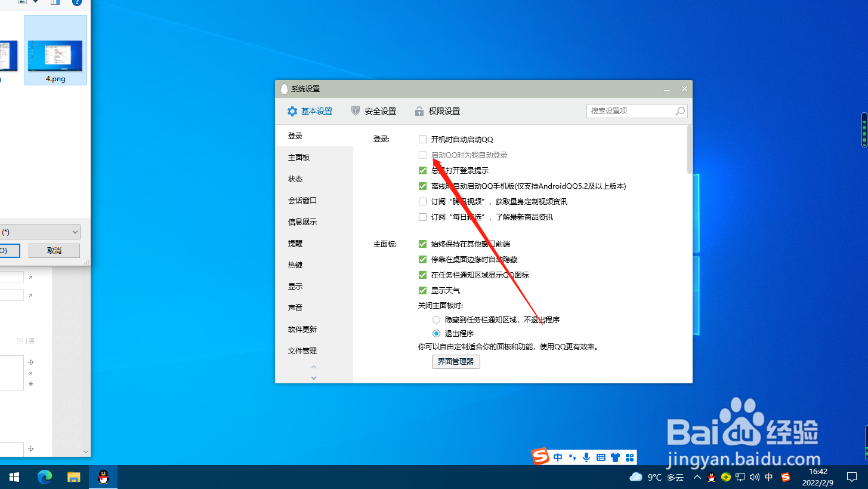This screenshot has width=868, height=489.
Task: Choose 隐藏到任务栏通知区域 radio option
Action: click(x=437, y=320)
